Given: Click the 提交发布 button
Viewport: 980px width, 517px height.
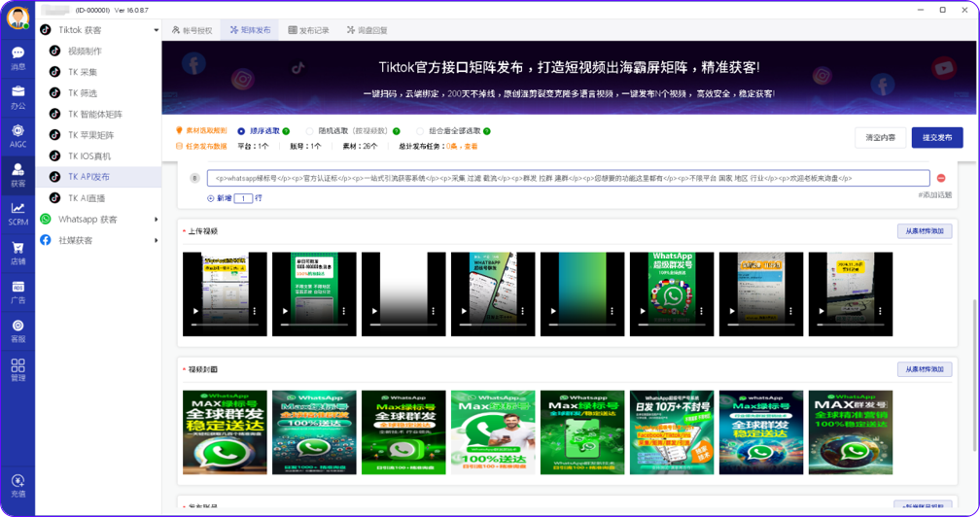Looking at the screenshot, I should pos(937,137).
